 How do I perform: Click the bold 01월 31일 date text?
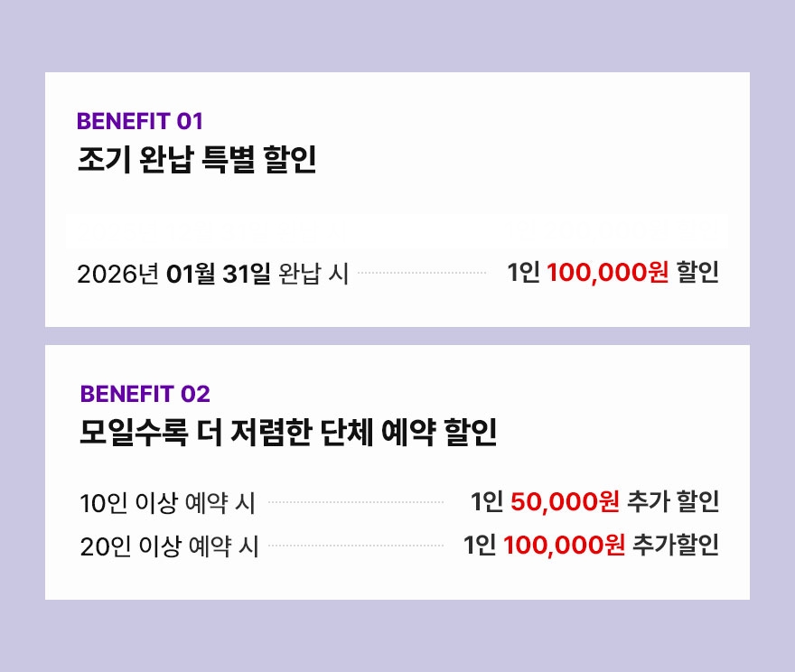(220, 274)
